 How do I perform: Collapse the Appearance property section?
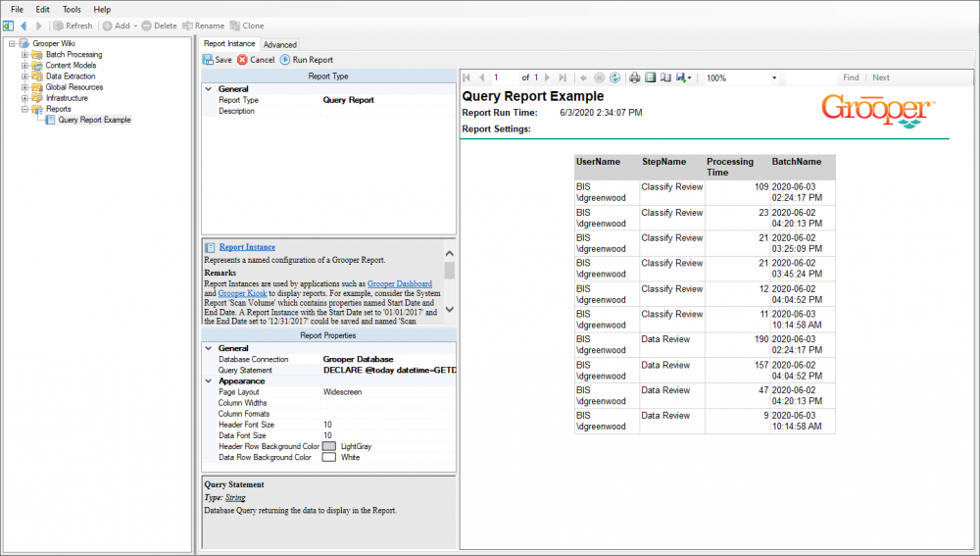208,381
